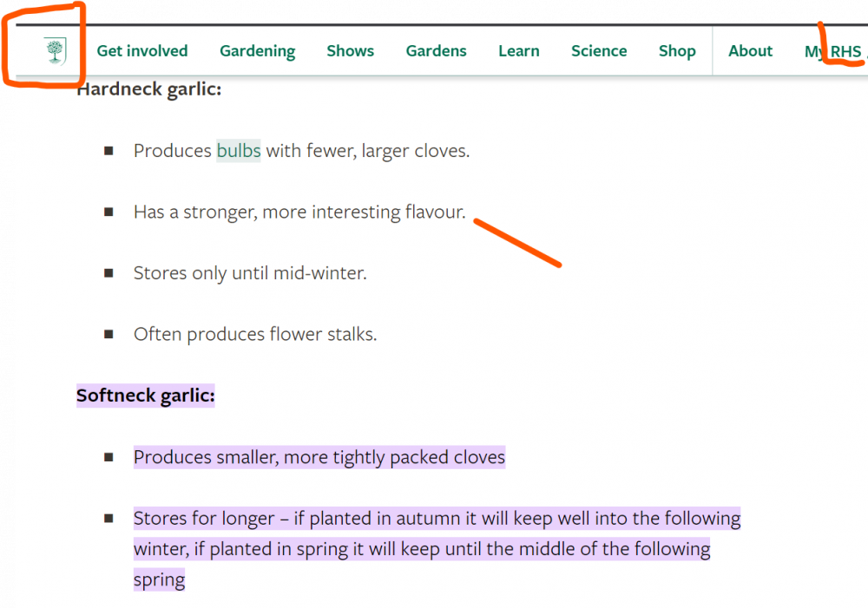Open the Learn menu item
Screen dimensions: 868x608
tap(519, 51)
